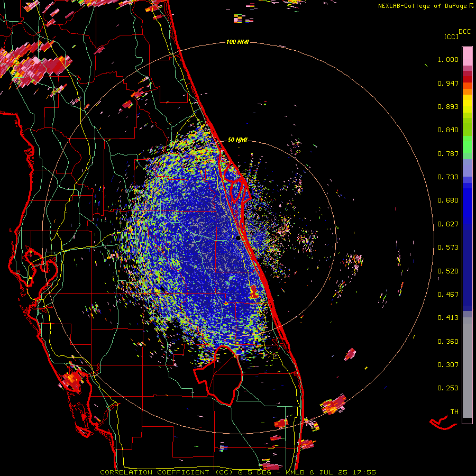The width and height of the screenshot is (476, 476).
Task: Click the 0.627 color scale value
Action: [448, 224]
